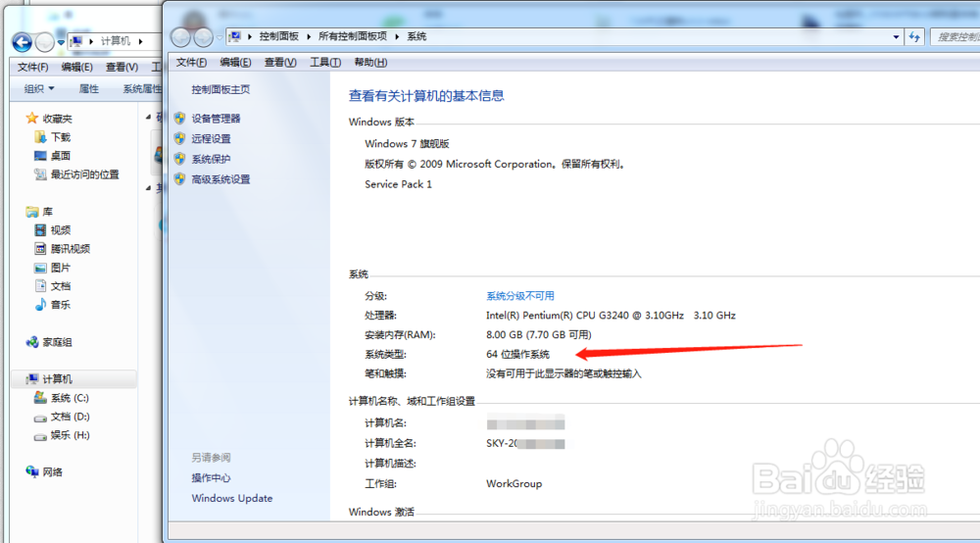The image size is (980, 543).
Task: Click the shield icon next to 远程设置
Action: (x=180, y=138)
